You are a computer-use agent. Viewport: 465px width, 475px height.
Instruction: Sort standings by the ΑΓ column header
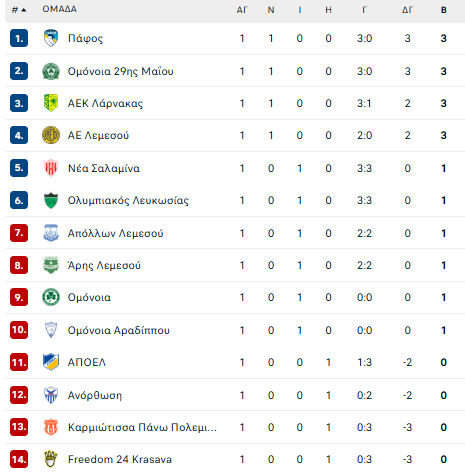242,10
